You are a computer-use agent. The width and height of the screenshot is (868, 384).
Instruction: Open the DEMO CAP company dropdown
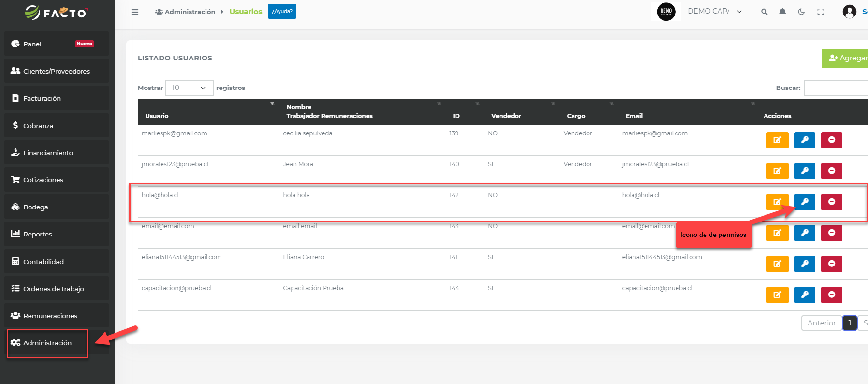click(714, 12)
